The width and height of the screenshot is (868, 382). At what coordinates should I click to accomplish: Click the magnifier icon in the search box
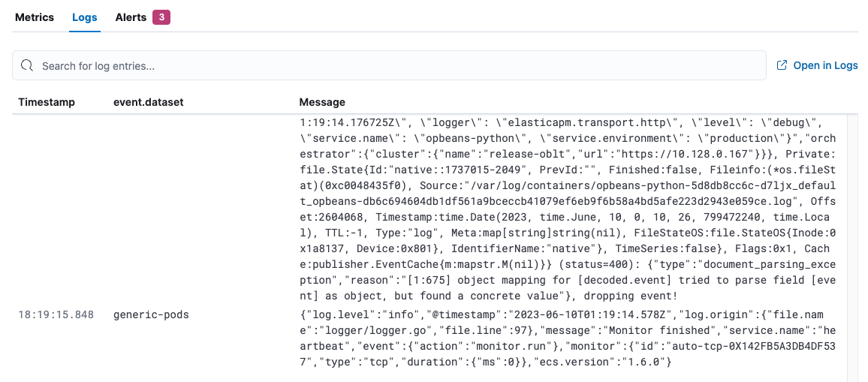[x=27, y=66]
